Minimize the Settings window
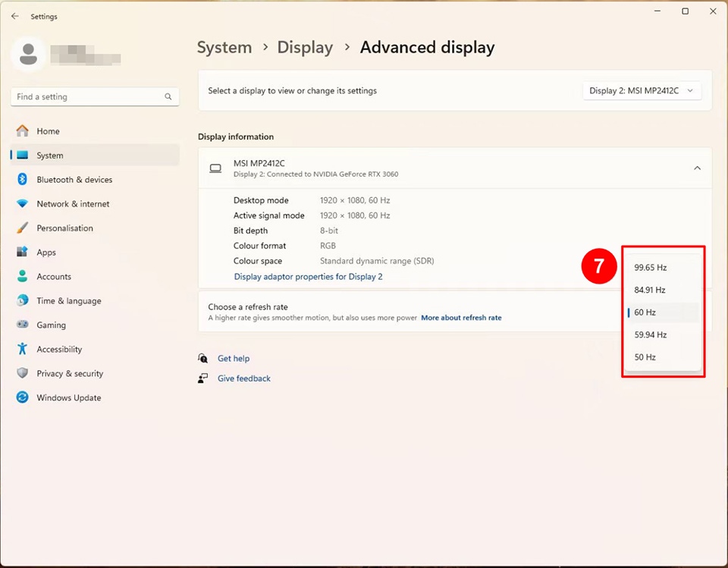 [657, 11]
